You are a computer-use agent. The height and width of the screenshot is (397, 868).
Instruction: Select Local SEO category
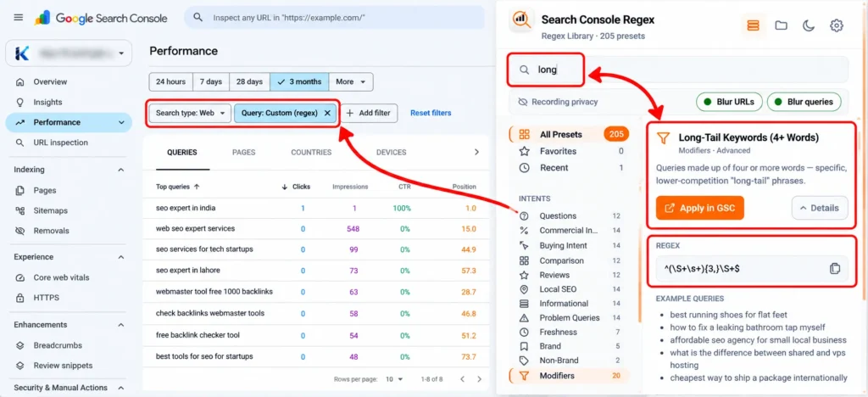click(570, 289)
